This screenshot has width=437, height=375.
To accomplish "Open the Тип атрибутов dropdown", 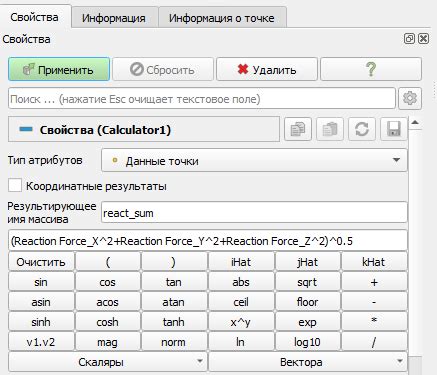I will click(254, 160).
